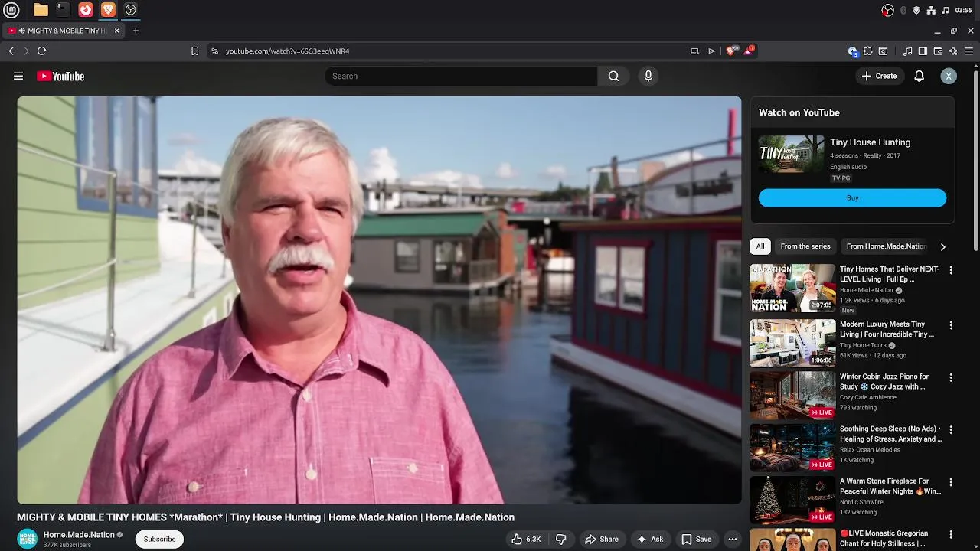Viewport: 980px width, 551px height.
Task: Share the video
Action: coord(601,539)
